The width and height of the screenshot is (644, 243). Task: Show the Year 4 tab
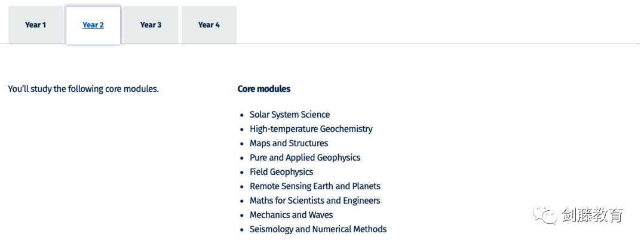(x=208, y=25)
